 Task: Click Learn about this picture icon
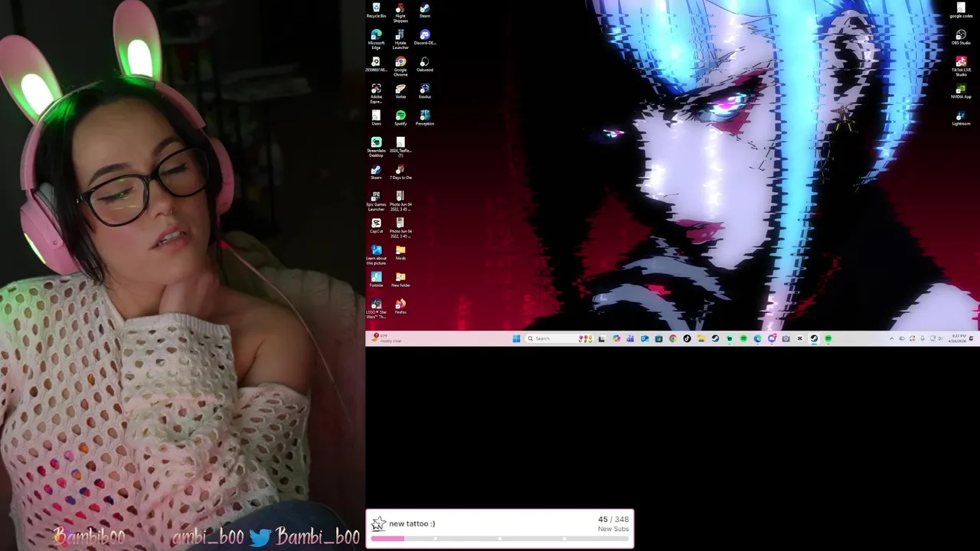[x=376, y=255]
